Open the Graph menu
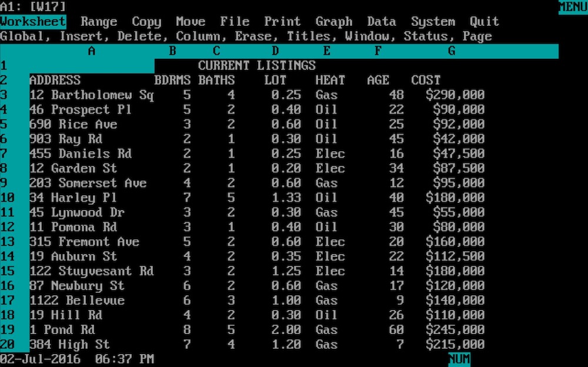The width and height of the screenshot is (588, 367). pyautogui.click(x=333, y=22)
